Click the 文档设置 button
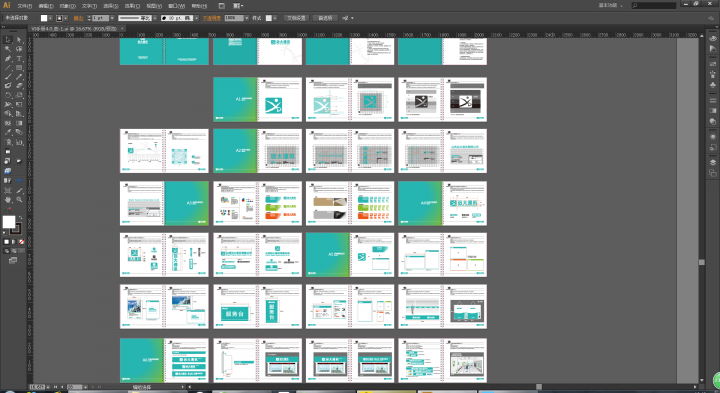 coord(297,18)
